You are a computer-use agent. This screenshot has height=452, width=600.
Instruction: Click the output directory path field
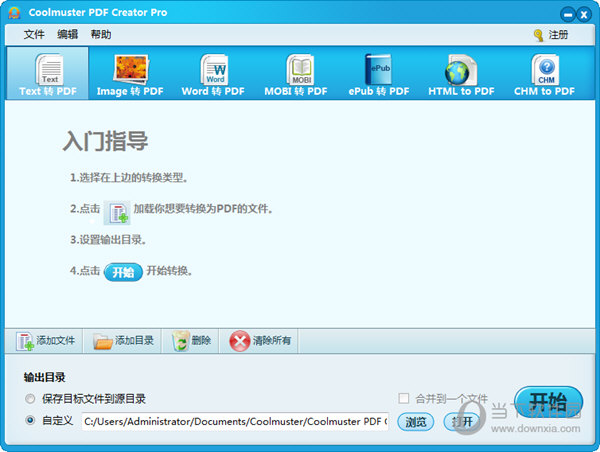[235, 421]
